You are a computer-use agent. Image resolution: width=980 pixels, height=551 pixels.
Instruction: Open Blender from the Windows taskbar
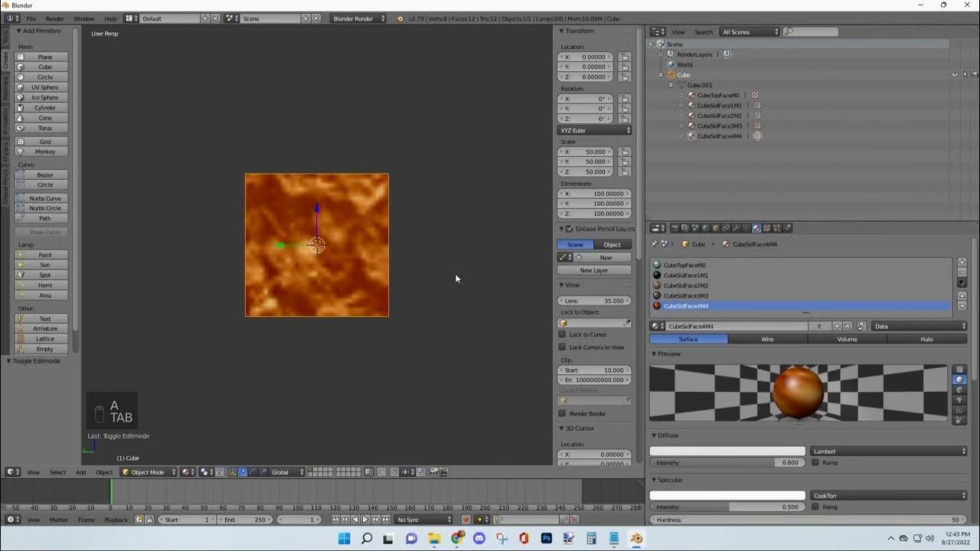[x=636, y=539]
